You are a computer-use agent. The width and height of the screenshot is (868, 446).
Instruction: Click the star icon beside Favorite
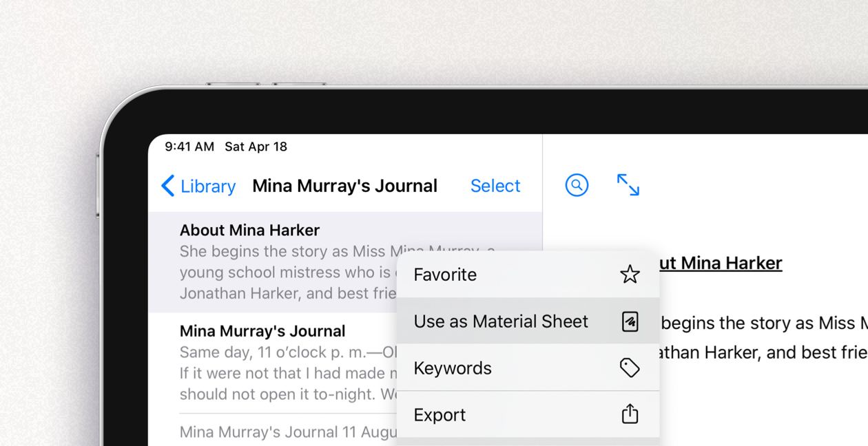click(x=630, y=275)
